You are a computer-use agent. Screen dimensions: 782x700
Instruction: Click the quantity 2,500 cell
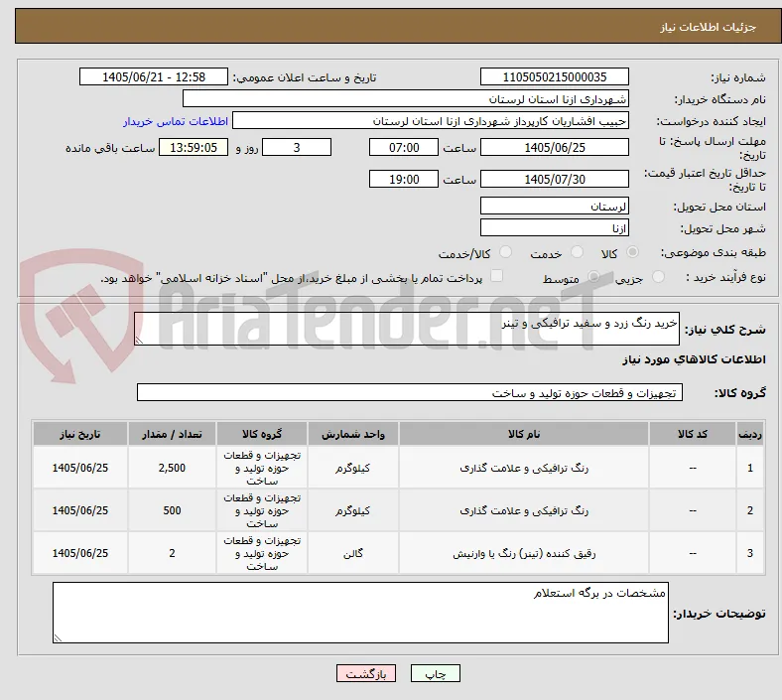[172, 468]
